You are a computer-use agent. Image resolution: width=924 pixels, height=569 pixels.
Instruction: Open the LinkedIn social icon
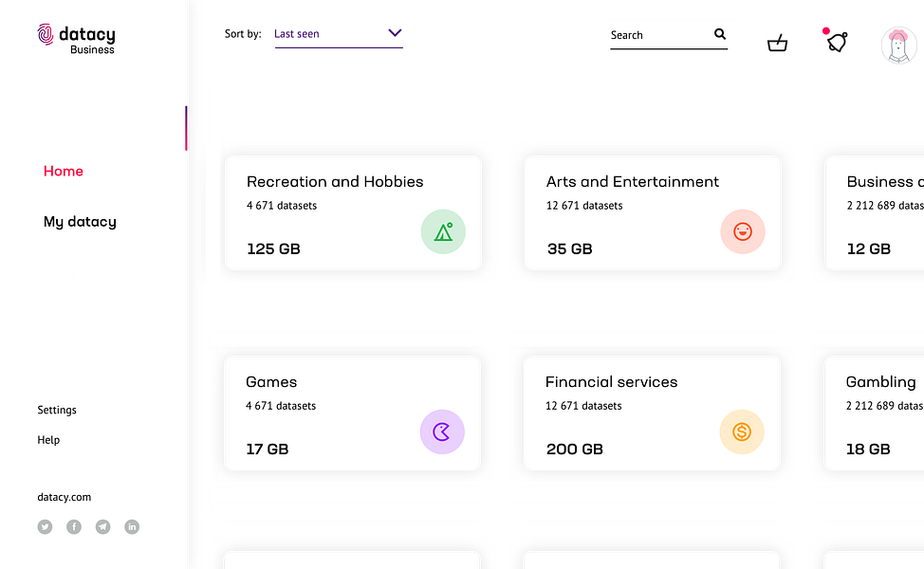(x=132, y=527)
